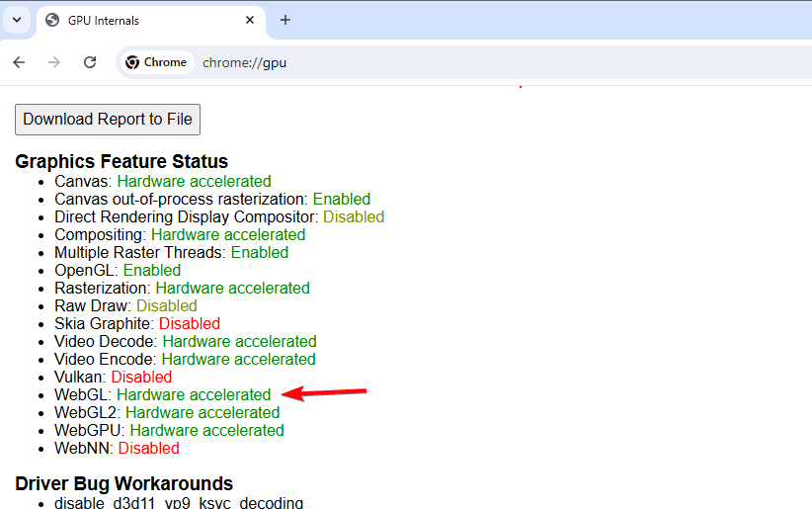The height and width of the screenshot is (509, 812).
Task: Click WebGPU: Hardware accelerated row
Action: pos(169,430)
